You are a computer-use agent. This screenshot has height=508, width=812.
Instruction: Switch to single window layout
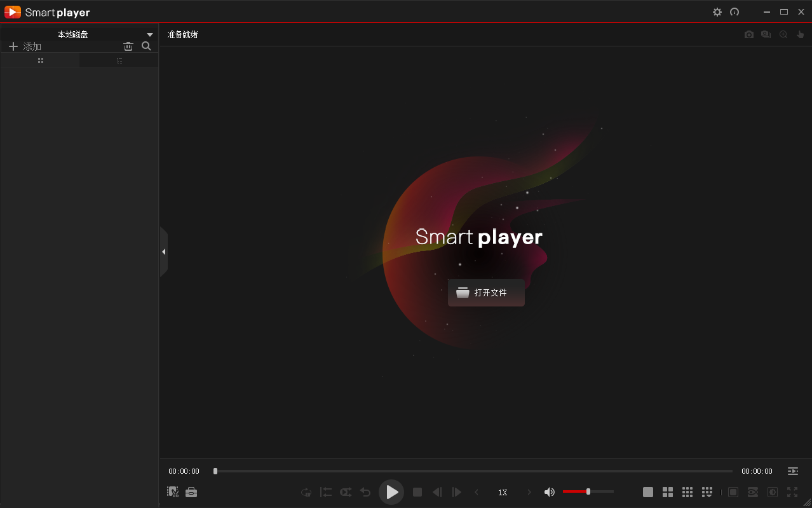click(648, 492)
